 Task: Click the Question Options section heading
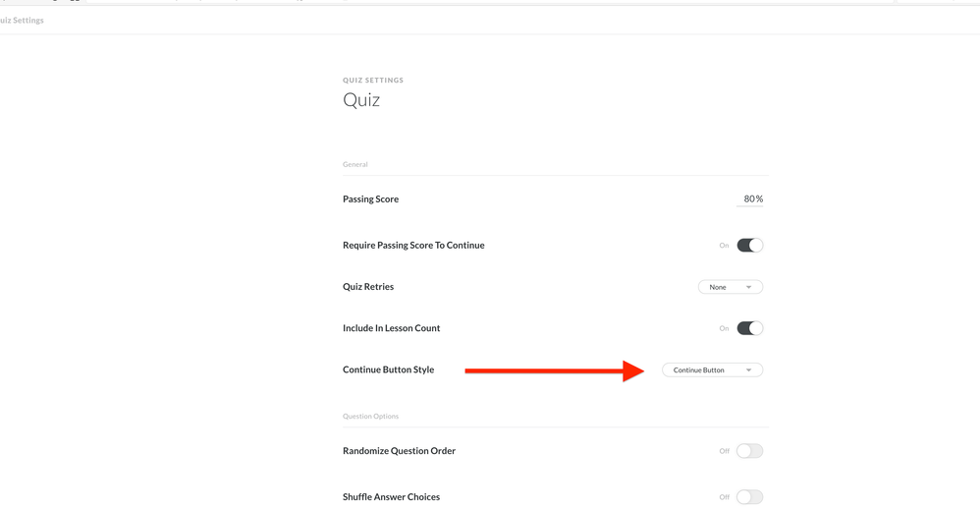tap(370, 417)
